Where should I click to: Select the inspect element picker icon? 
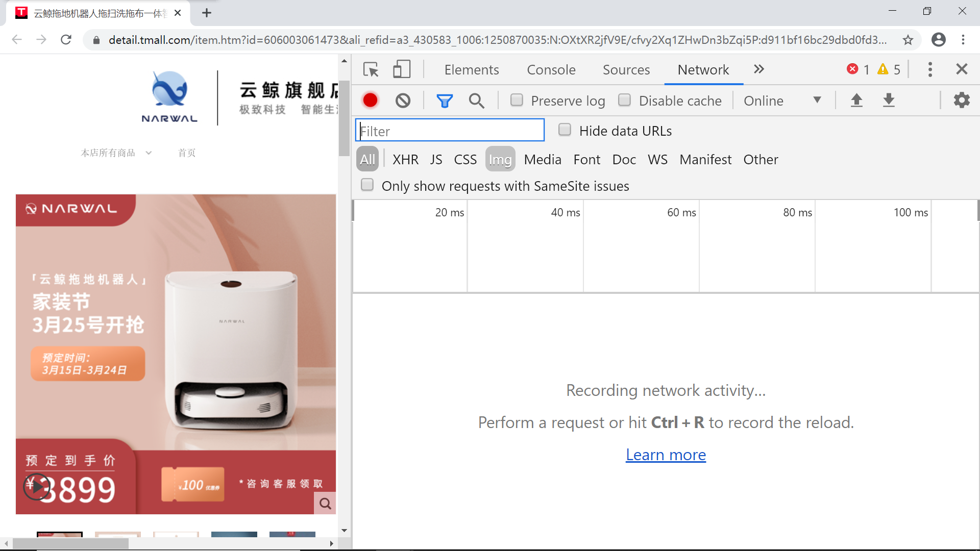371,69
